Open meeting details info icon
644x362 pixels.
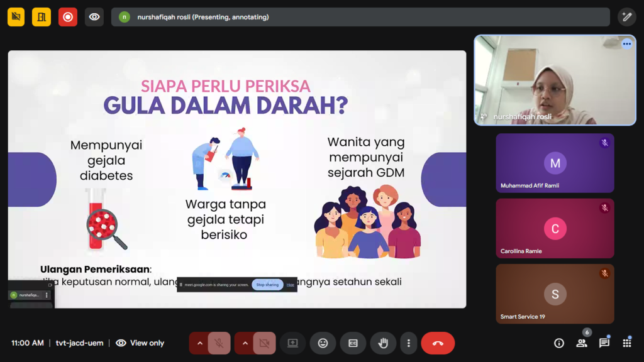tap(558, 343)
